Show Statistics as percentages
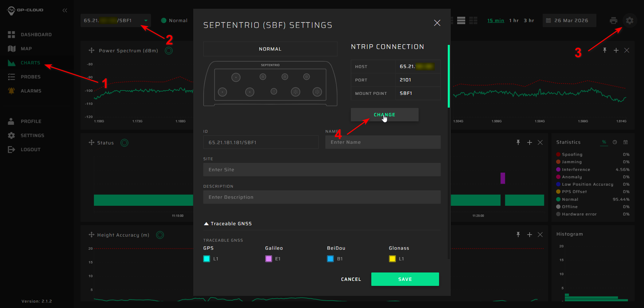 (604, 142)
